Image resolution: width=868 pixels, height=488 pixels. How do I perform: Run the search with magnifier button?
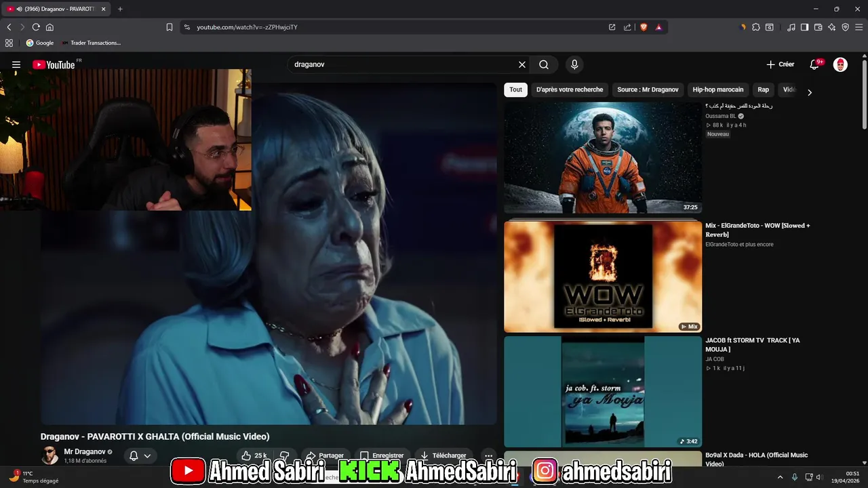(544, 64)
